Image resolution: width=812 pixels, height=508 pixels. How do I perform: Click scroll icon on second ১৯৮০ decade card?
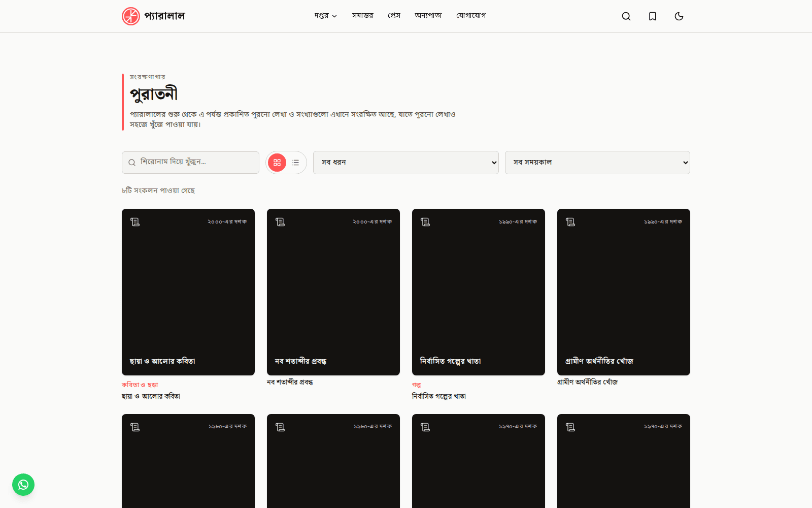(x=280, y=427)
